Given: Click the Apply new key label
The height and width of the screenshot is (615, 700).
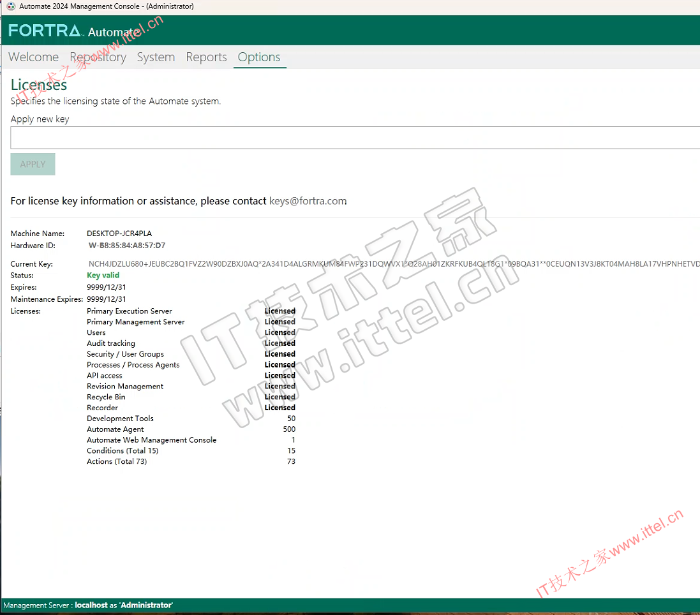Looking at the screenshot, I should (x=40, y=119).
